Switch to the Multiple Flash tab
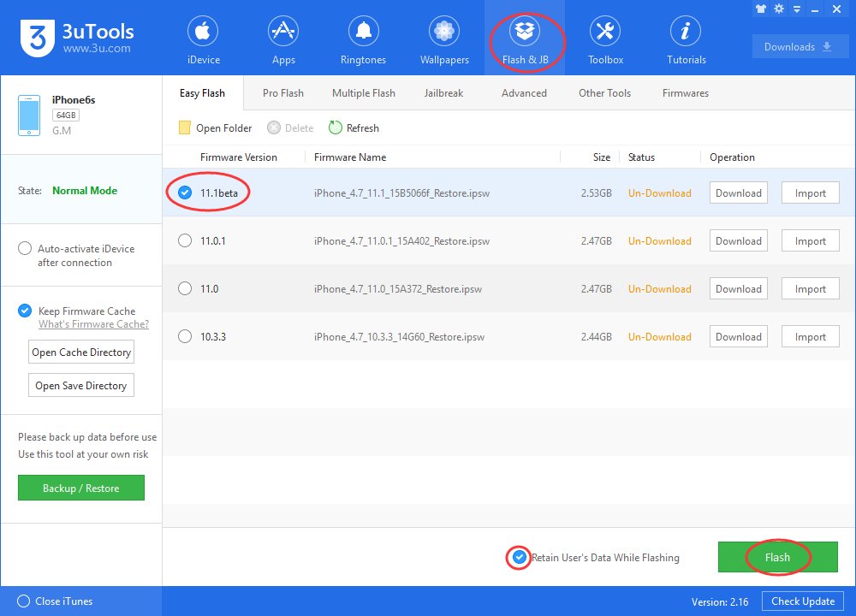856x616 pixels. (x=364, y=92)
